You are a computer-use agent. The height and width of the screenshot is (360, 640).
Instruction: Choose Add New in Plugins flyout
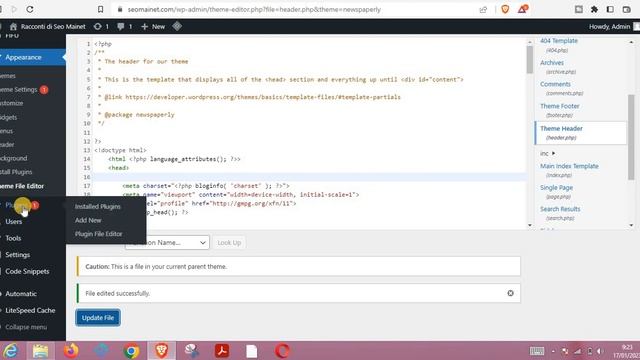pyautogui.click(x=88, y=220)
